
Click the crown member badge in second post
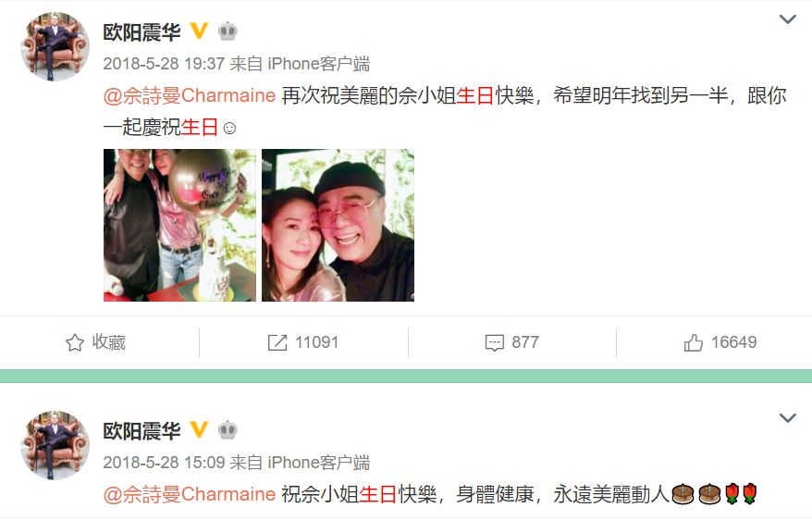(x=228, y=430)
